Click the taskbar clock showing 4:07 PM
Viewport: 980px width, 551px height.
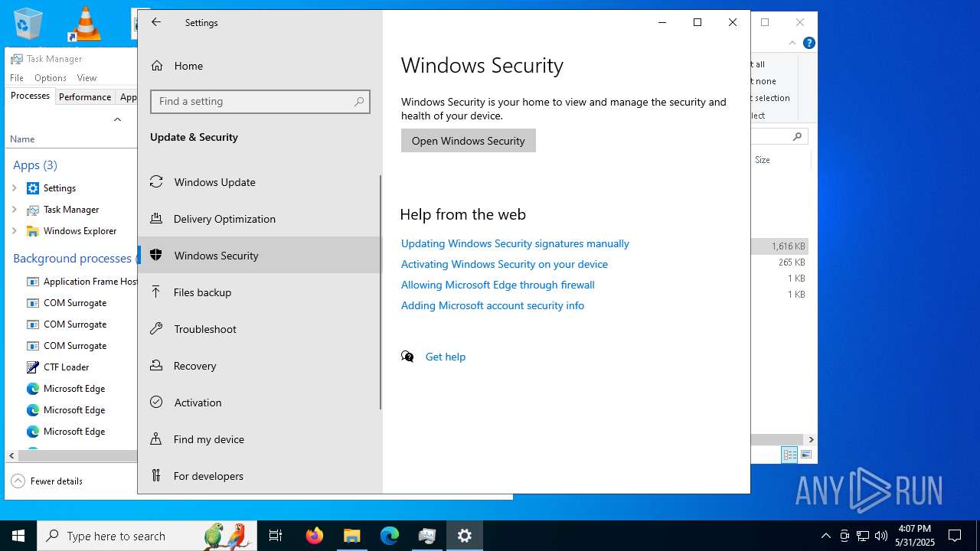tap(915, 536)
